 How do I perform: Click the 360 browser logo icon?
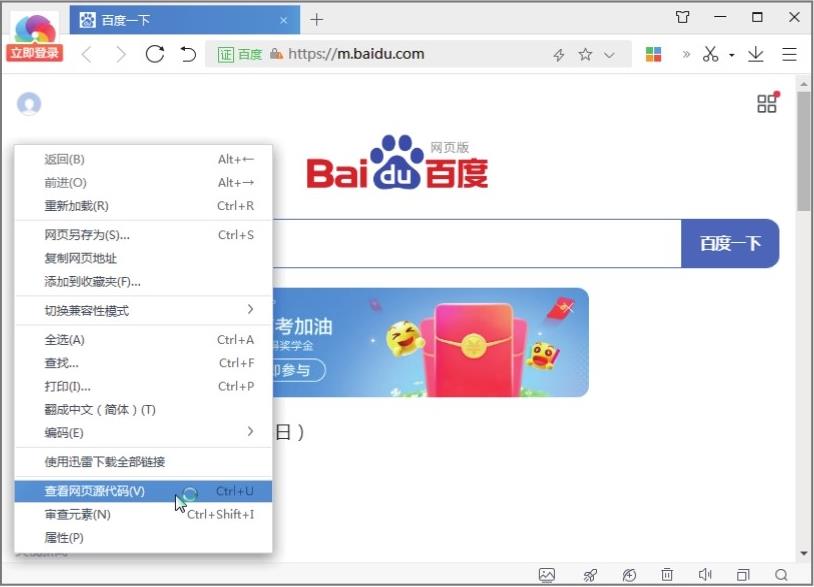tap(35, 29)
